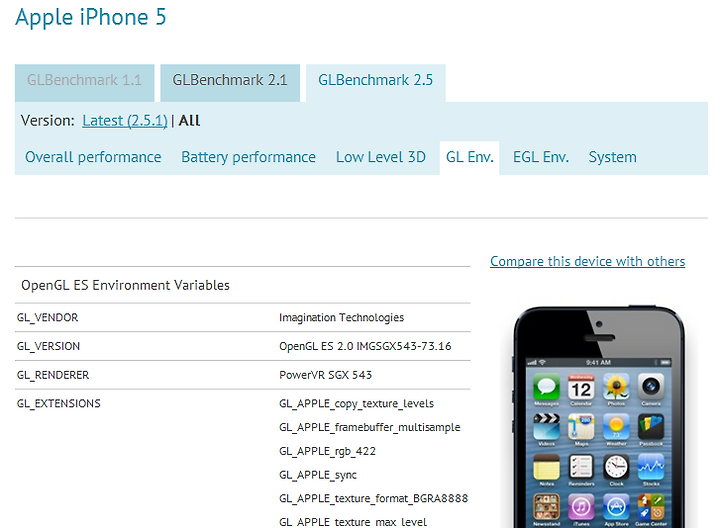Viewport: 720px width, 528px height.
Task: Select the GL_VENDOR row label
Action: (x=48, y=318)
